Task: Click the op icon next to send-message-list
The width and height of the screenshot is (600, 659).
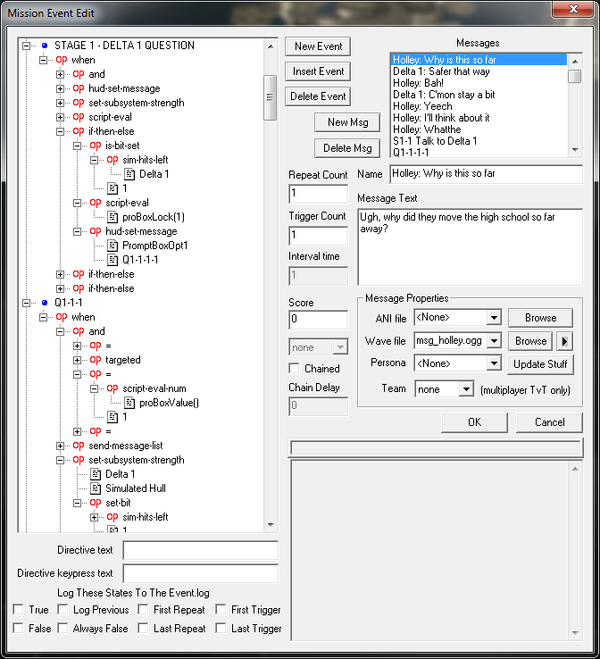Action: click(78, 446)
